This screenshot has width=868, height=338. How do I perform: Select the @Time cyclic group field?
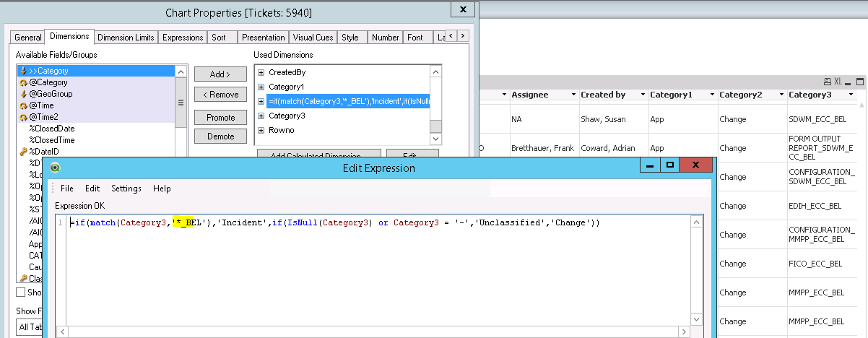click(x=40, y=105)
